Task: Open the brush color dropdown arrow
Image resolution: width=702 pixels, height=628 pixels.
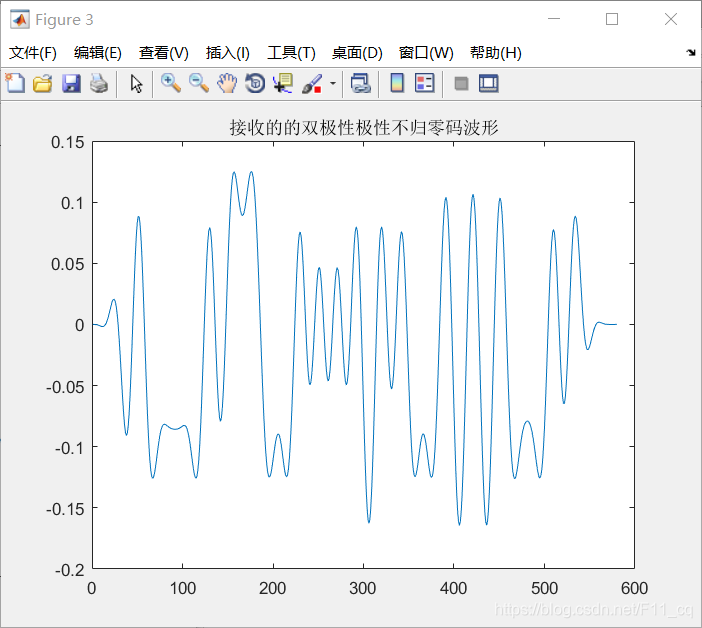Action: 333,83
